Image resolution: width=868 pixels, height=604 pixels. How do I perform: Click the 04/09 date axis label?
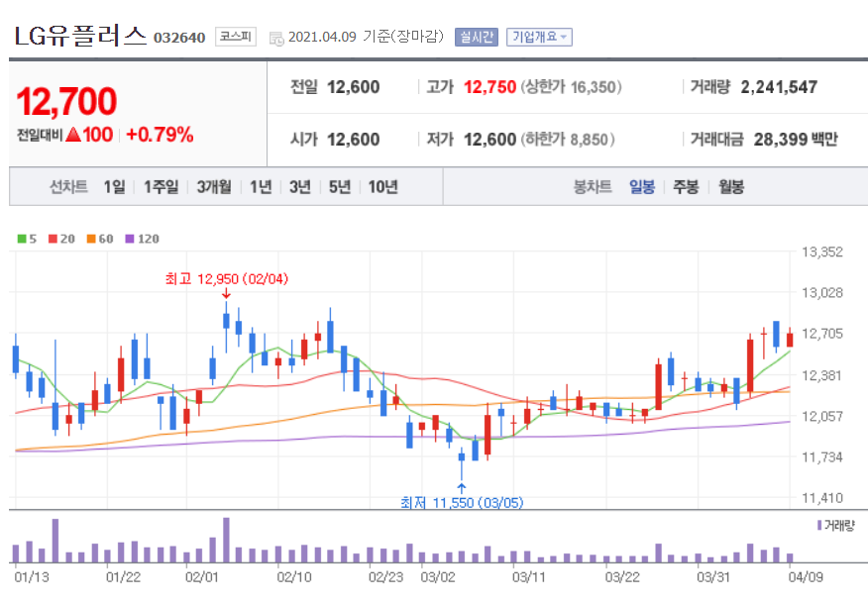(806, 577)
